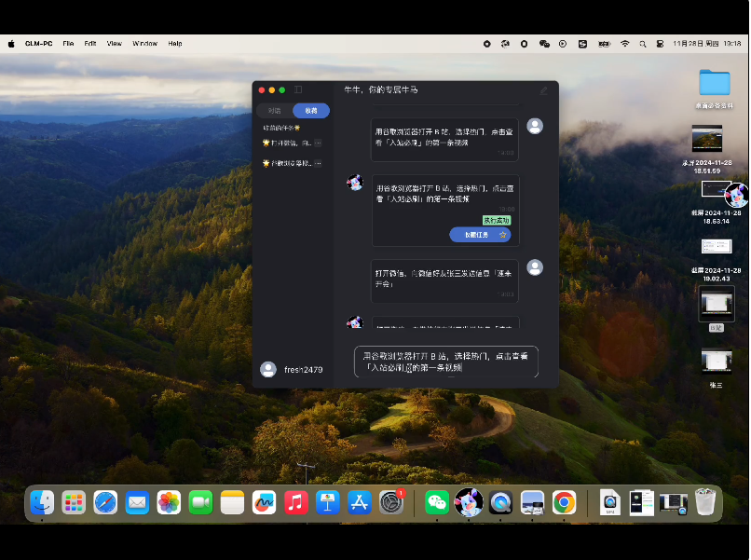Click the user avatar beside the 打开微信 message
Screen dimensions: 751x560
[535, 267]
